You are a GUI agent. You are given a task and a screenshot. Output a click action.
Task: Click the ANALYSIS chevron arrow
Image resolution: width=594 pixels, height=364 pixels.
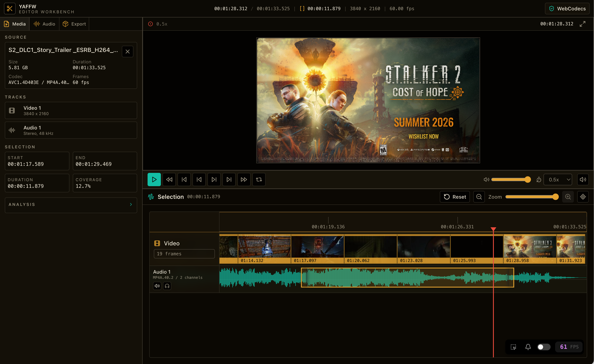click(131, 204)
